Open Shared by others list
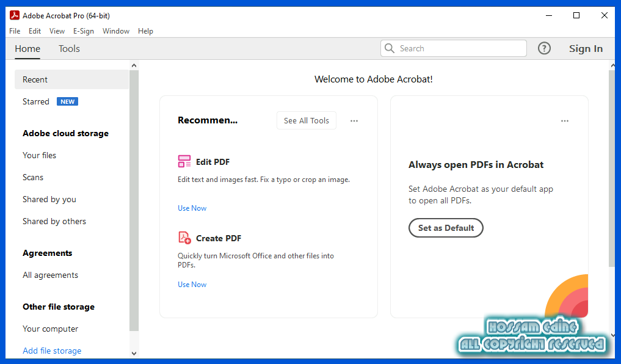This screenshot has width=621, height=364. pyautogui.click(x=54, y=222)
